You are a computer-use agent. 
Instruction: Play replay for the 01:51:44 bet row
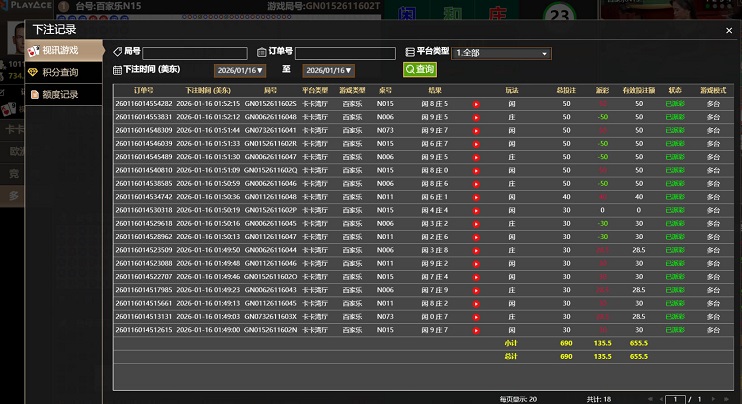[476, 130]
